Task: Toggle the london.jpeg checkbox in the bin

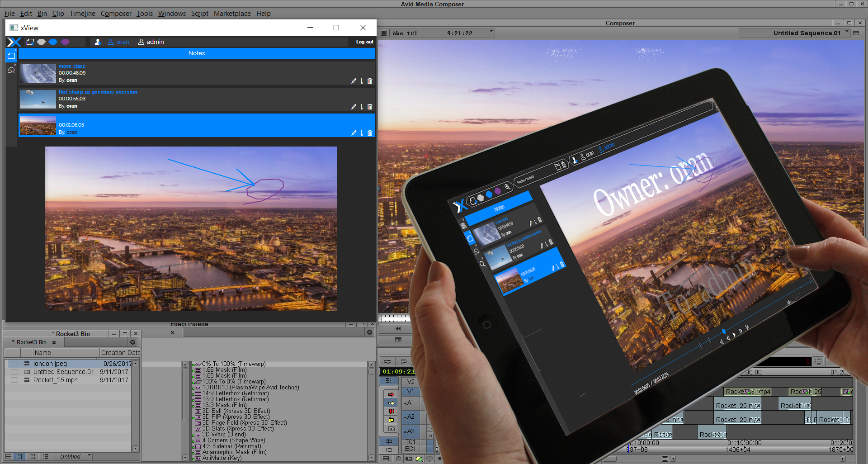Action: (14, 364)
